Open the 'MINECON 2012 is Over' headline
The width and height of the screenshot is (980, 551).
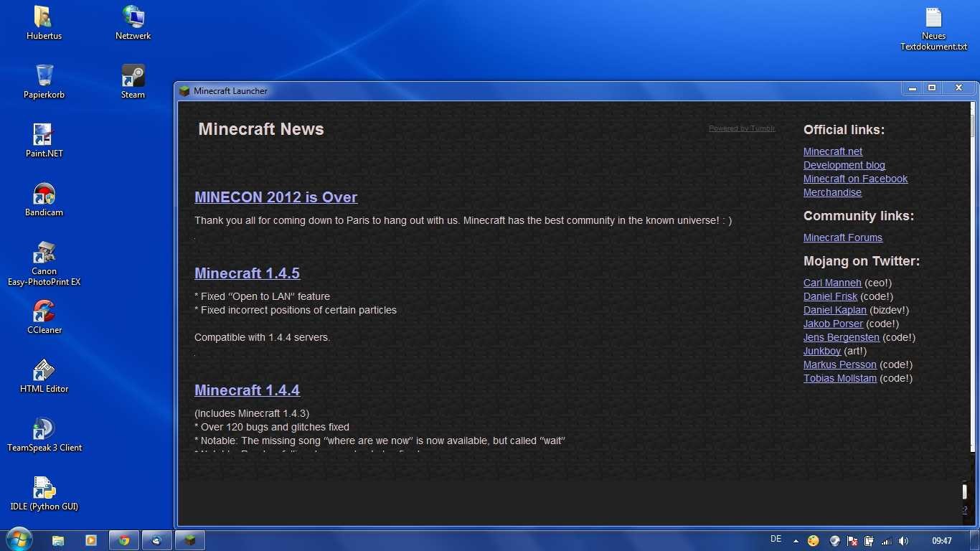pyautogui.click(x=275, y=197)
